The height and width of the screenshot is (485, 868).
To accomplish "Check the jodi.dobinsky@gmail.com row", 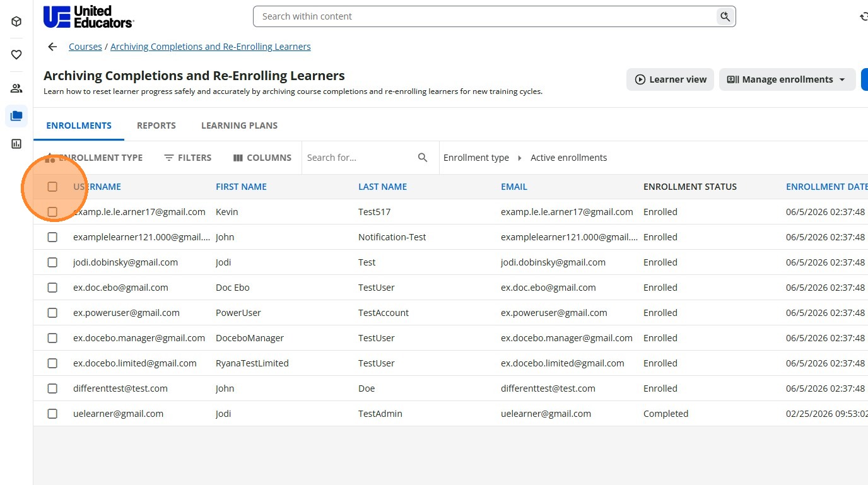I will pos(52,262).
